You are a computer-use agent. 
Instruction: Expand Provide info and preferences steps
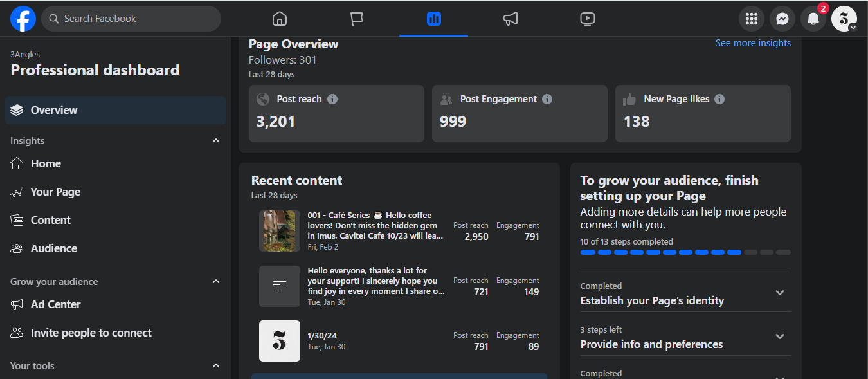(780, 337)
